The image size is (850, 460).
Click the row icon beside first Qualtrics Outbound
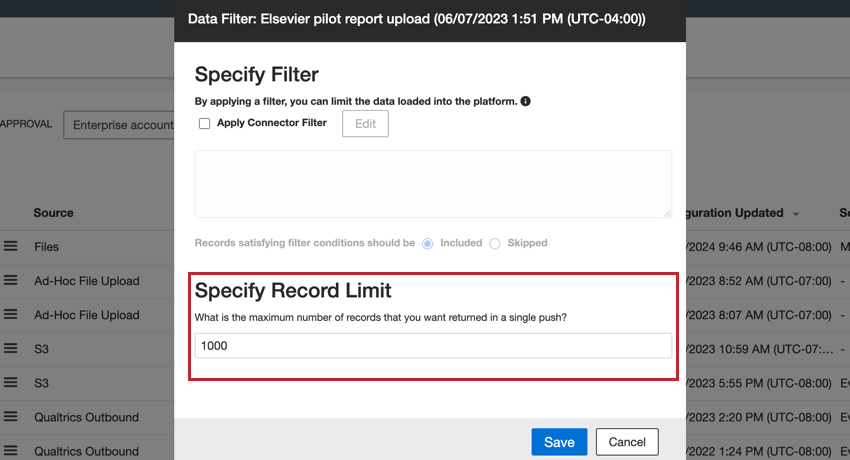[x=11, y=417]
